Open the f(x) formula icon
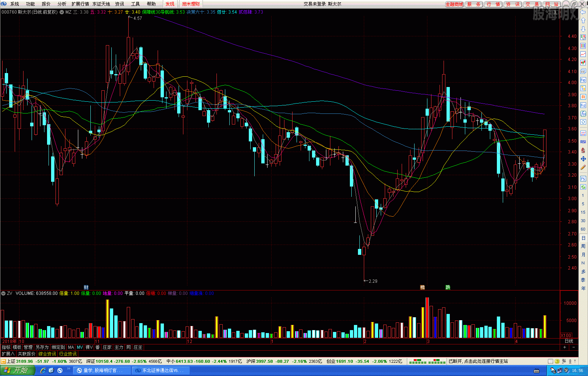588x376 pixels. [x=583, y=113]
